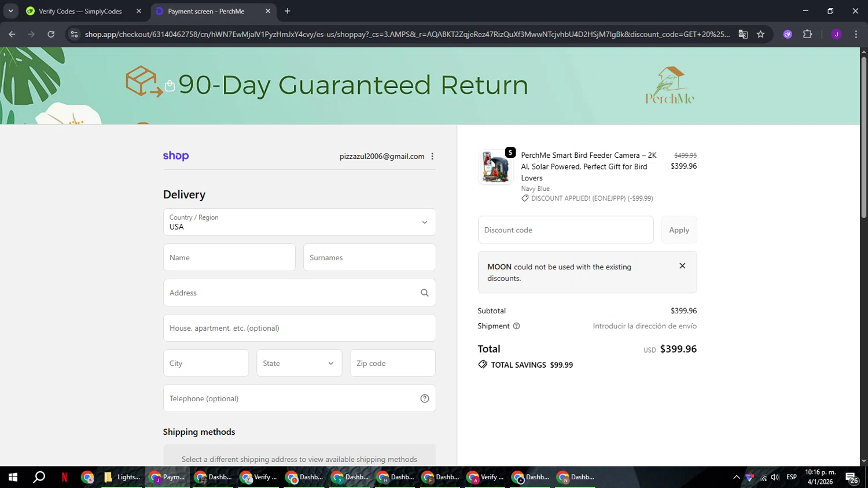868x488 pixels.
Task: Close the Verify Codes — SimplyCodes tab
Action: pos(139,11)
